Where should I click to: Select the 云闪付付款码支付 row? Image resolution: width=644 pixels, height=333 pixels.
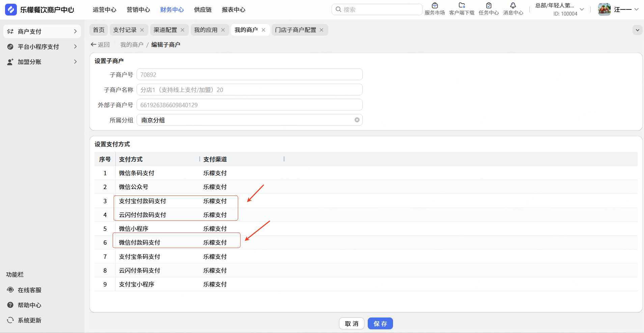click(x=366, y=215)
